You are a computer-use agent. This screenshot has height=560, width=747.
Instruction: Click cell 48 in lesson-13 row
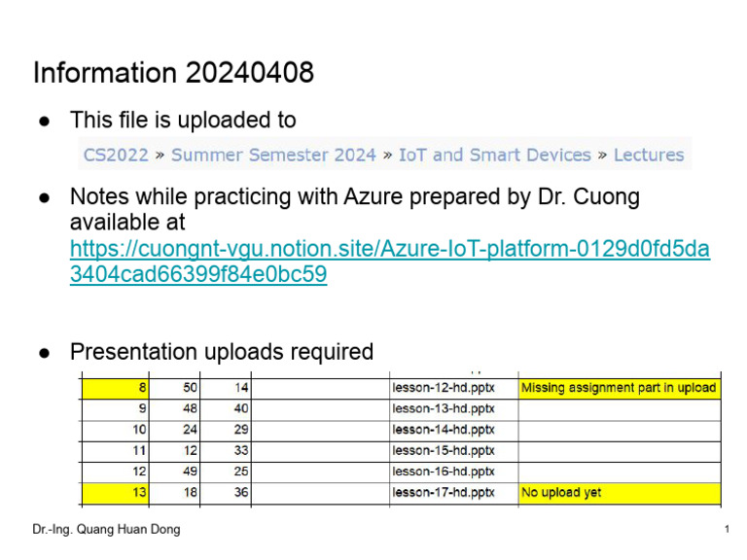tap(174, 409)
